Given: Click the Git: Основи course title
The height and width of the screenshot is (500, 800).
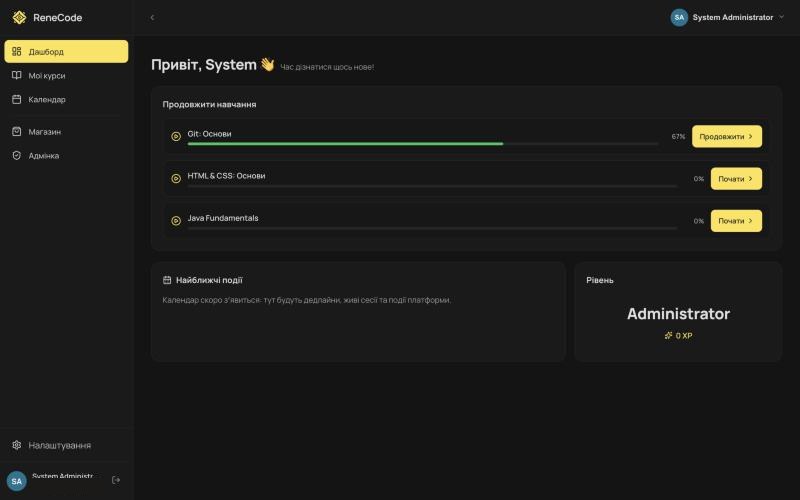Looking at the screenshot, I should (x=209, y=134).
